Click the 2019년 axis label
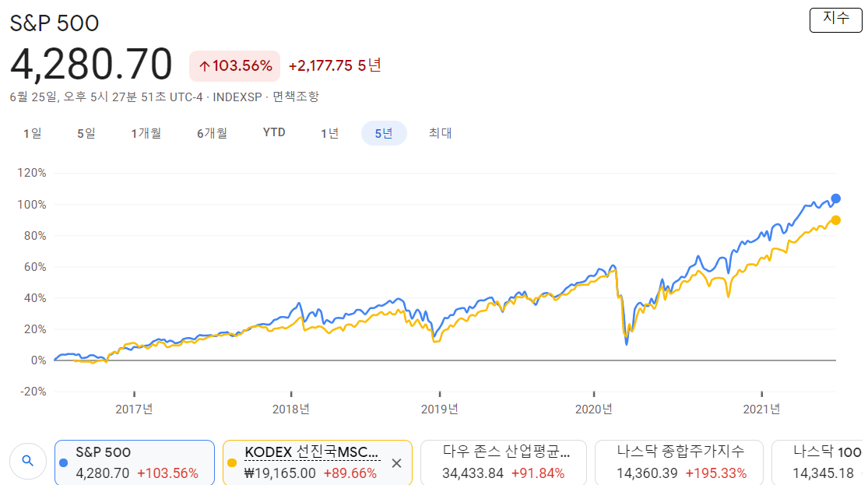The image size is (868, 485). (440, 409)
